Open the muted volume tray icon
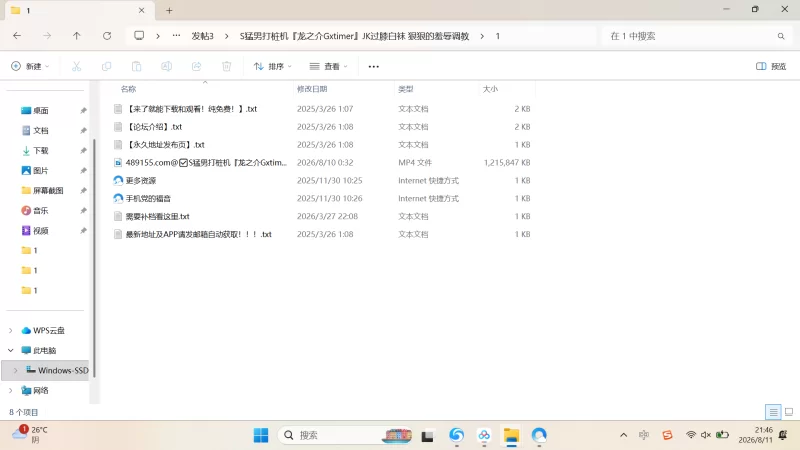The image size is (800, 450). pos(706,435)
